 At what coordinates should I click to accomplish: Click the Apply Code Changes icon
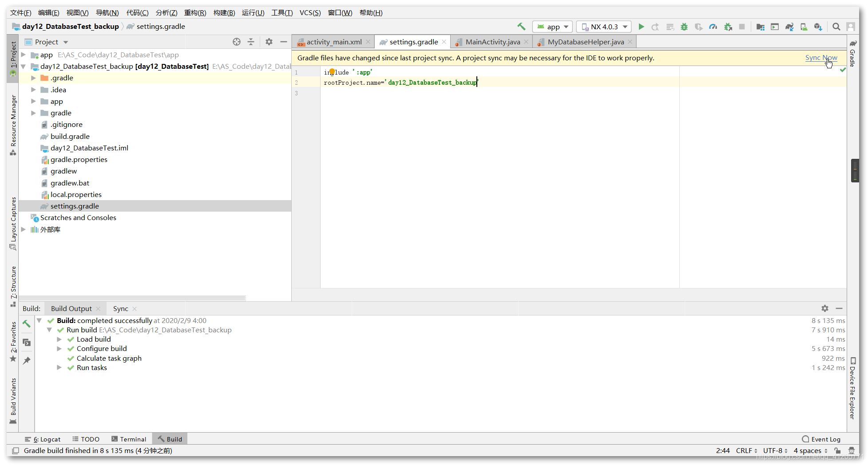tap(670, 27)
